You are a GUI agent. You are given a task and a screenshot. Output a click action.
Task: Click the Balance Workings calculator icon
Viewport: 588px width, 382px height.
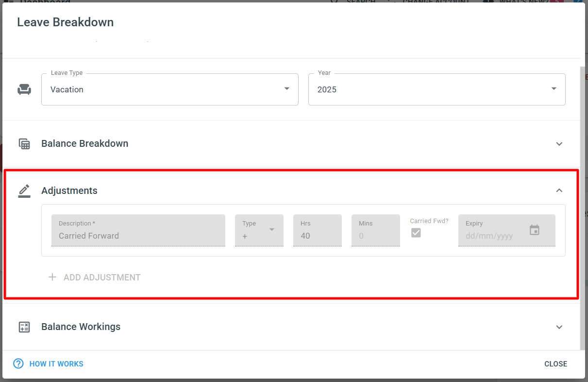point(24,327)
